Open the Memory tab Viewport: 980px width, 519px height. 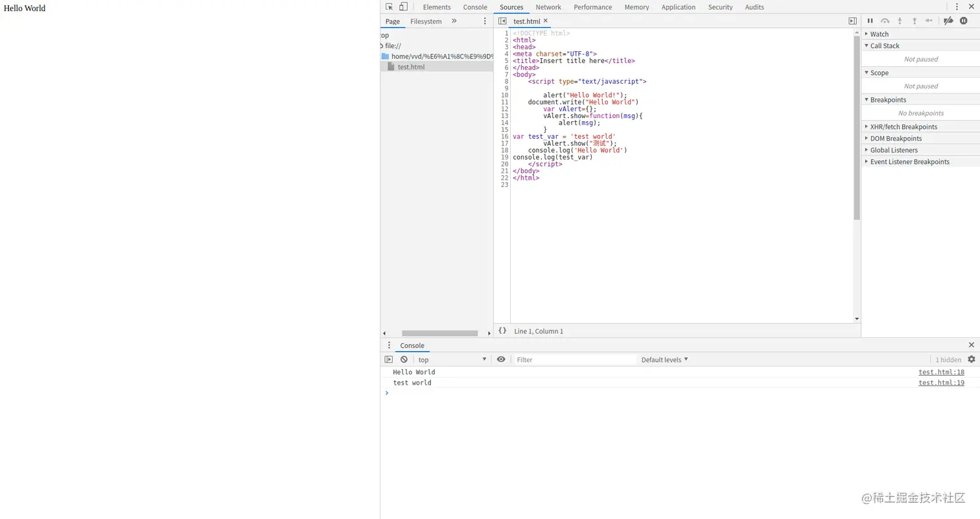636,7
